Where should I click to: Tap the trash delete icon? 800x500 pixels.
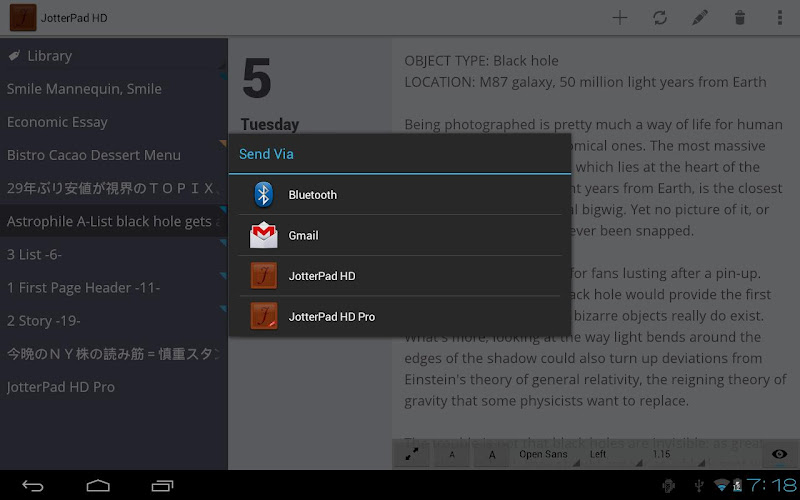point(740,18)
